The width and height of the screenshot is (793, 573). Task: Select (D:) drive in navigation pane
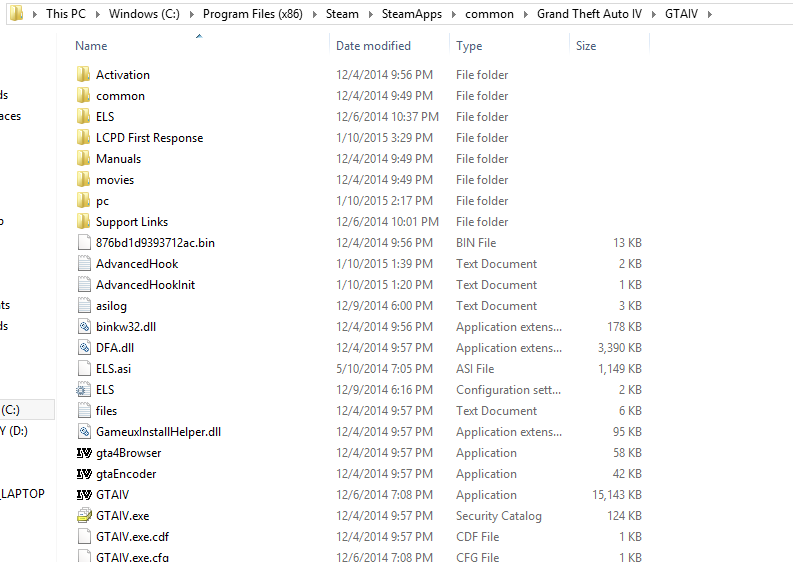tap(15, 431)
